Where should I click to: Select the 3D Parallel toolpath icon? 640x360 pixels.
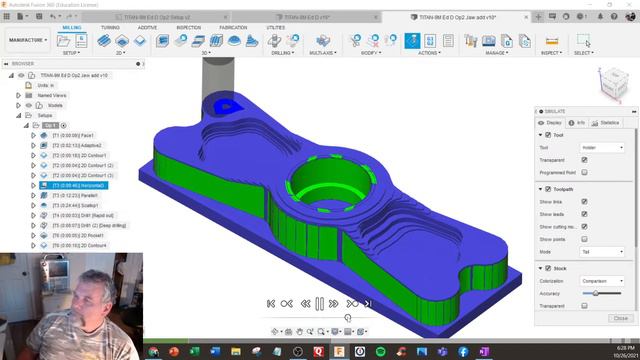(216, 40)
